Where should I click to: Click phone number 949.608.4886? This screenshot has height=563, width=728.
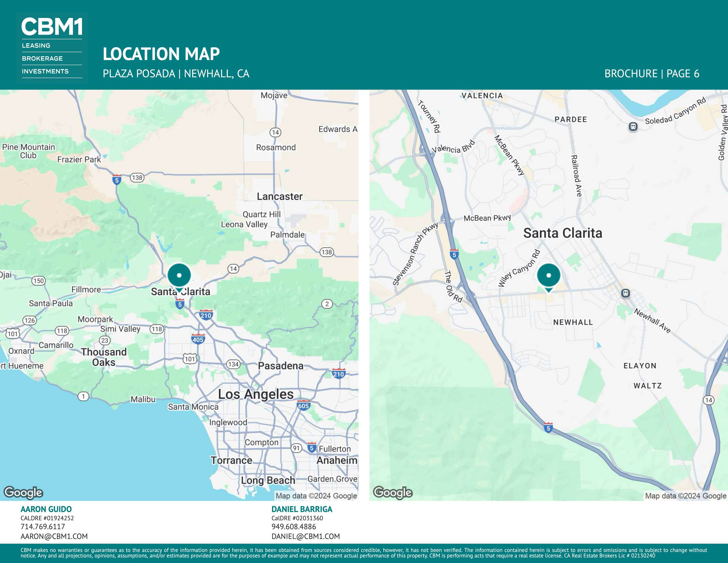click(x=294, y=527)
